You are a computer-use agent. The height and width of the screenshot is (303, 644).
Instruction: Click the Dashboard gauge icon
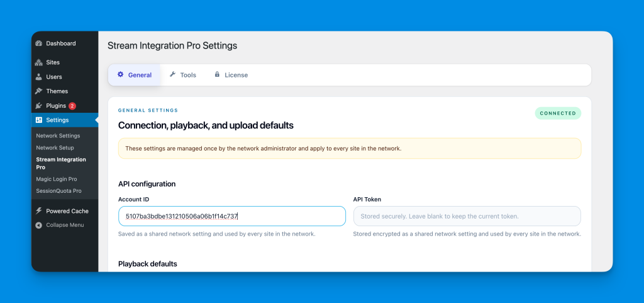(x=39, y=43)
